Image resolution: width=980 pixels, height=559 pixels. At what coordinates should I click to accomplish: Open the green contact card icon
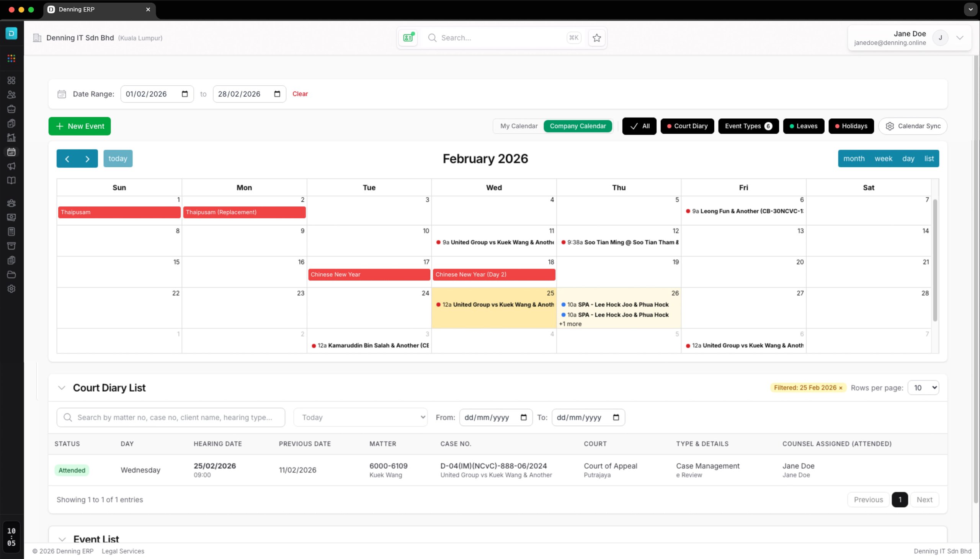pos(408,38)
